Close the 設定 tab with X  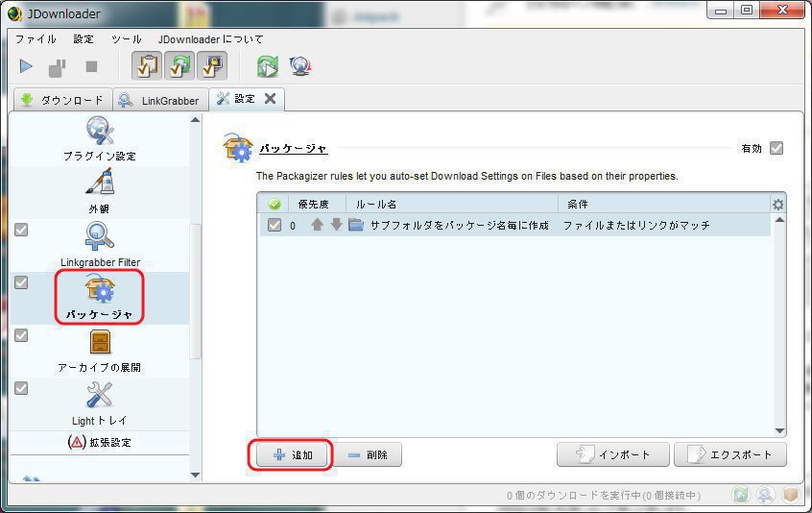(270, 98)
